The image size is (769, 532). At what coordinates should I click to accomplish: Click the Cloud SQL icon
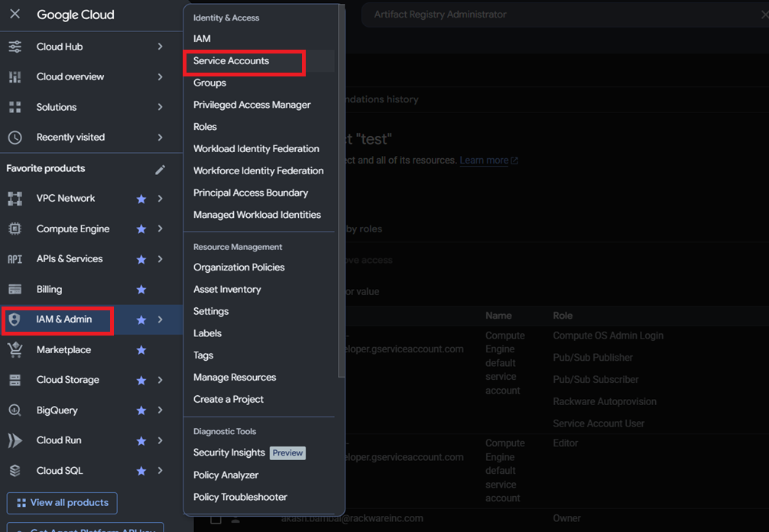[x=15, y=471]
